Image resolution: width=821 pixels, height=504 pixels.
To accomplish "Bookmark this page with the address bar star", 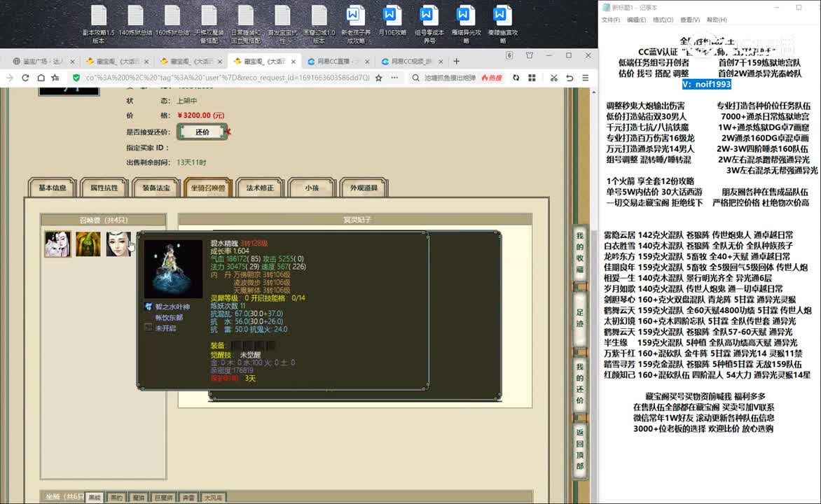I will [x=378, y=78].
